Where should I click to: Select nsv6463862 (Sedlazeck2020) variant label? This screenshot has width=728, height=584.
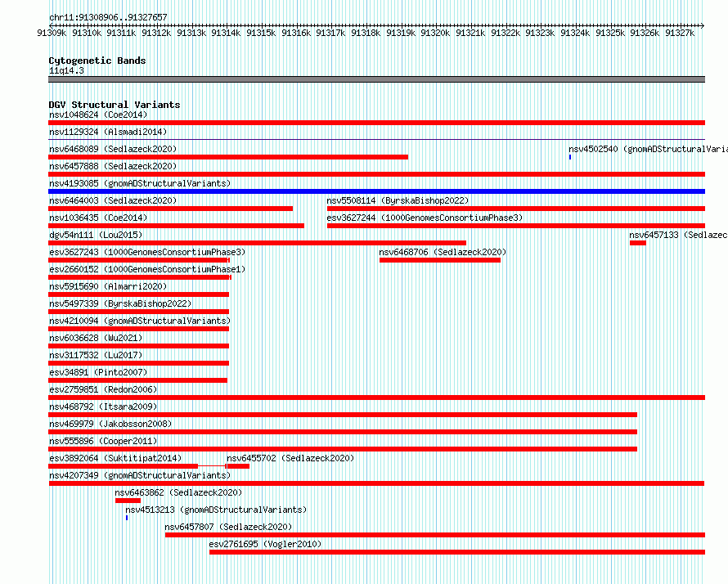[x=178, y=492]
